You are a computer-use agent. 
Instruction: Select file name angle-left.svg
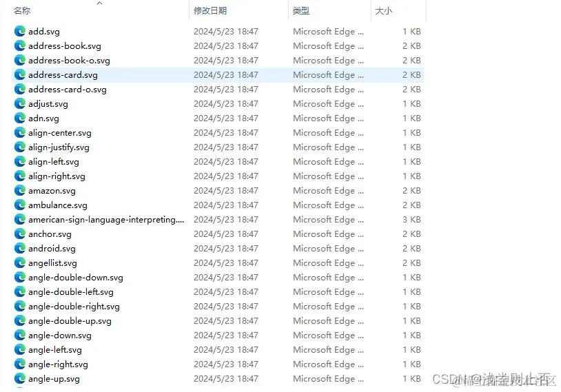pyautogui.click(x=54, y=350)
